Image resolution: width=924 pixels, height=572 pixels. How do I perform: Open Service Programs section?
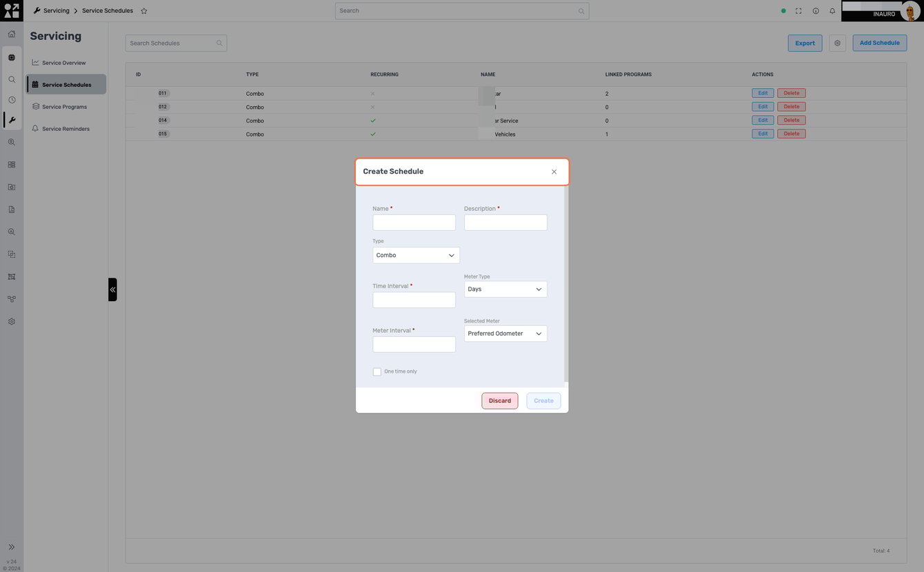coord(64,107)
